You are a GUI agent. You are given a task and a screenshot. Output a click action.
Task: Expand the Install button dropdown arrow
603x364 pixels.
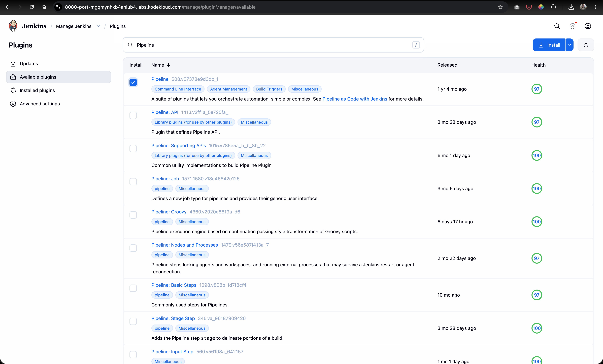pos(570,45)
